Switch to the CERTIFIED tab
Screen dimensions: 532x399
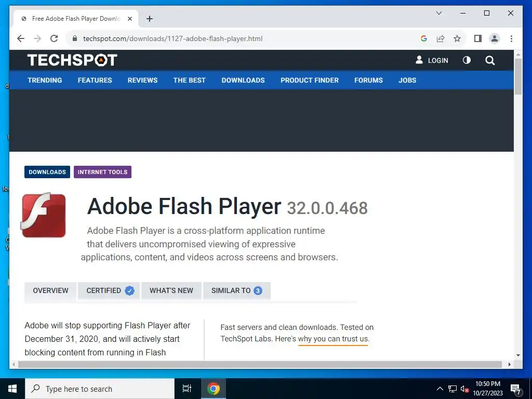[x=109, y=290]
